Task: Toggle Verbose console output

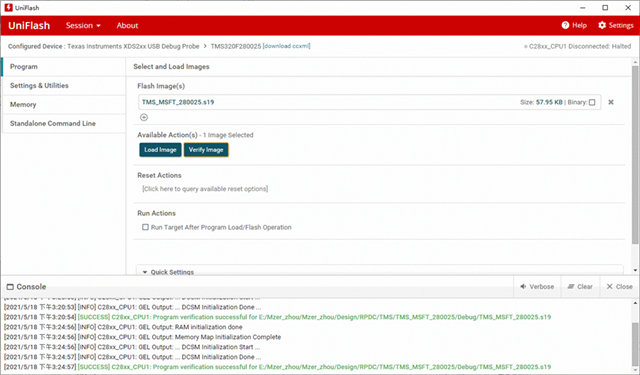Action: coord(537,286)
